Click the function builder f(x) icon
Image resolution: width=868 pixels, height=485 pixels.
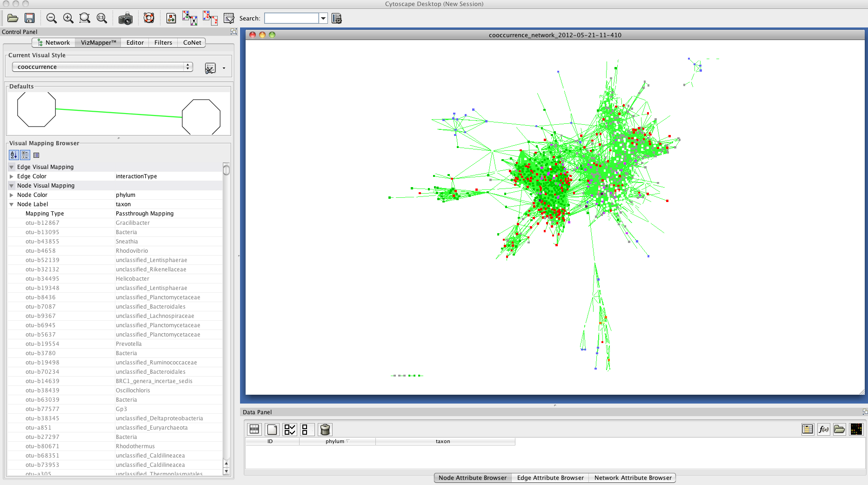point(823,429)
